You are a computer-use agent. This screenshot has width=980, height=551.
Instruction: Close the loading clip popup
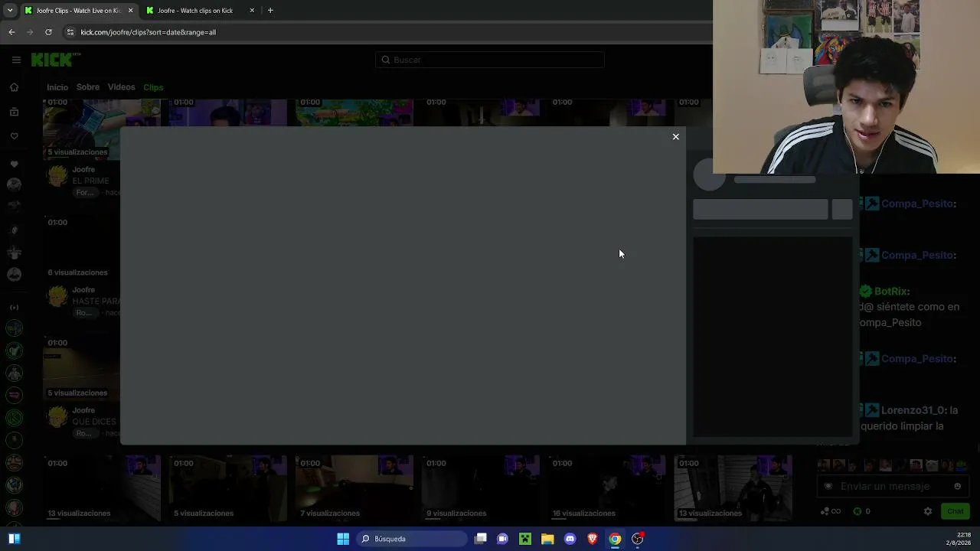pos(675,136)
